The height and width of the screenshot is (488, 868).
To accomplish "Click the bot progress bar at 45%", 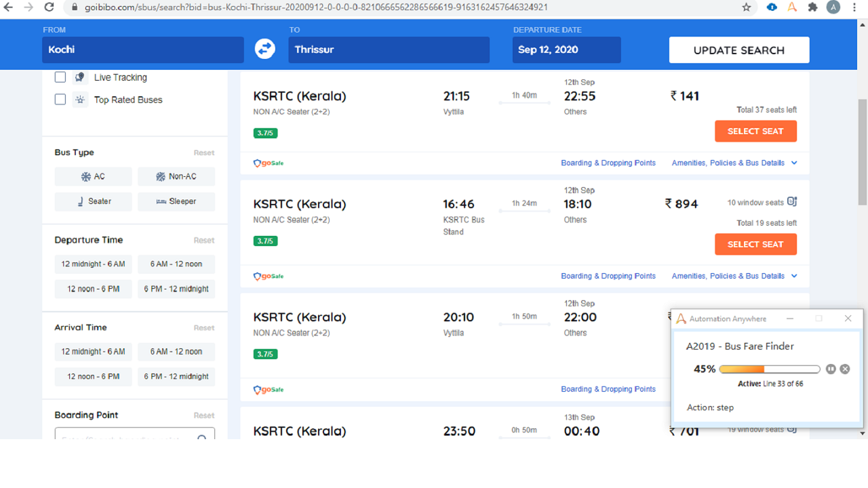I will click(x=769, y=369).
